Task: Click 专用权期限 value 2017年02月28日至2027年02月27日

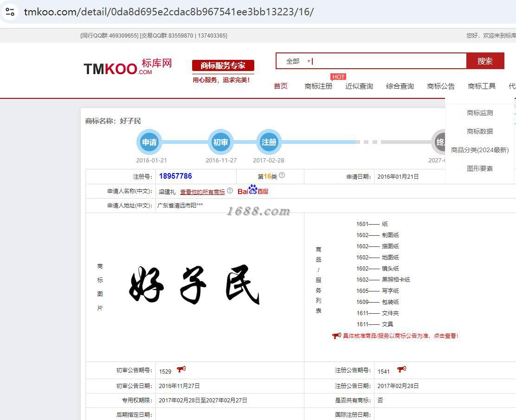Action: click(x=203, y=400)
